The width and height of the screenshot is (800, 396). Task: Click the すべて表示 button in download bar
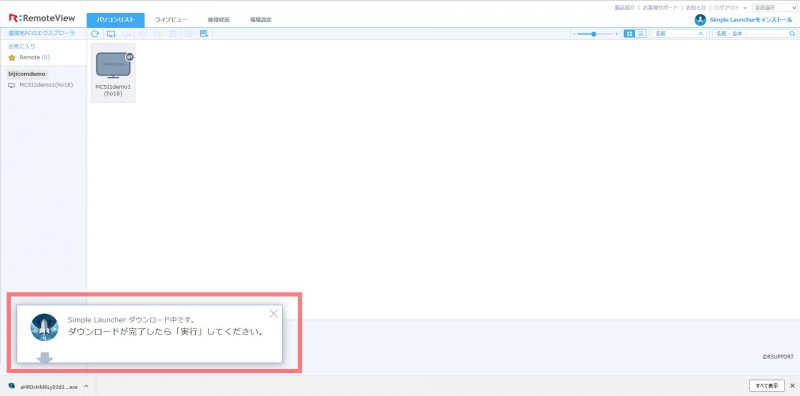tap(767, 385)
